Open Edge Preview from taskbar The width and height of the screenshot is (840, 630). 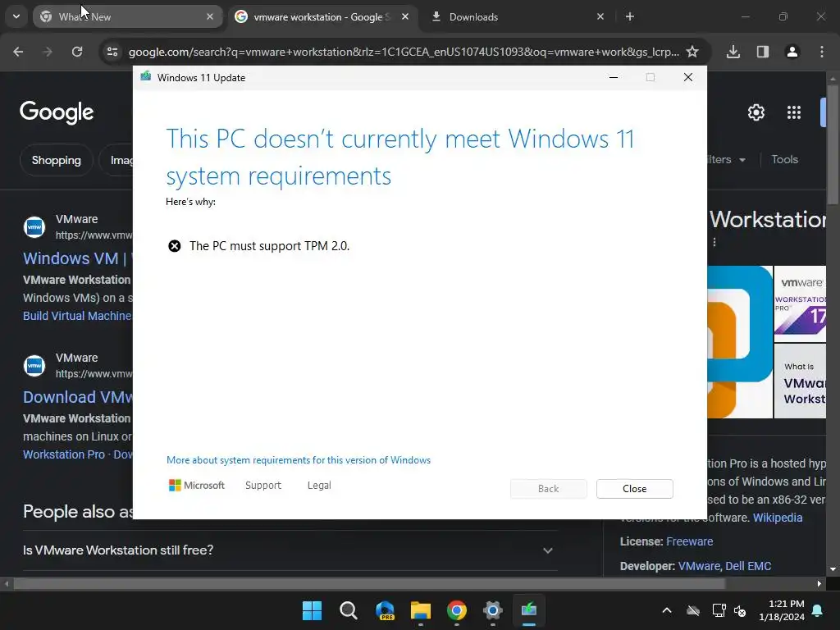point(385,610)
